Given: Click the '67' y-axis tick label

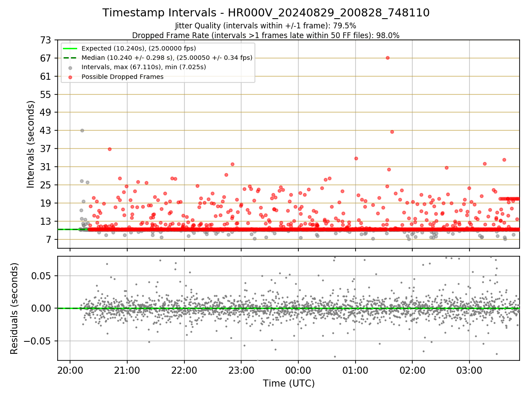Looking at the screenshot, I should [x=46, y=58].
